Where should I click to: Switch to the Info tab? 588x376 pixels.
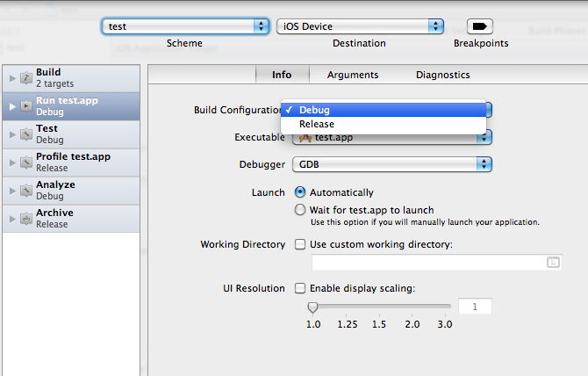(x=282, y=75)
